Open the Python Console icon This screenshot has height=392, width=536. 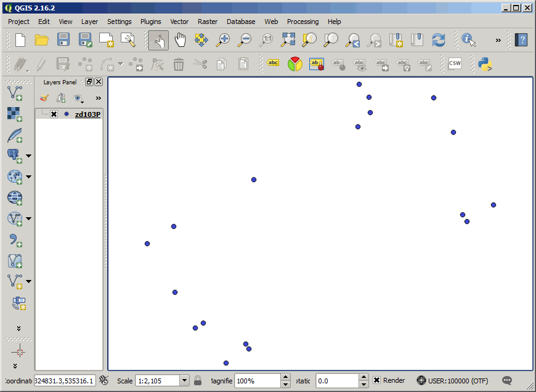pyautogui.click(x=485, y=64)
